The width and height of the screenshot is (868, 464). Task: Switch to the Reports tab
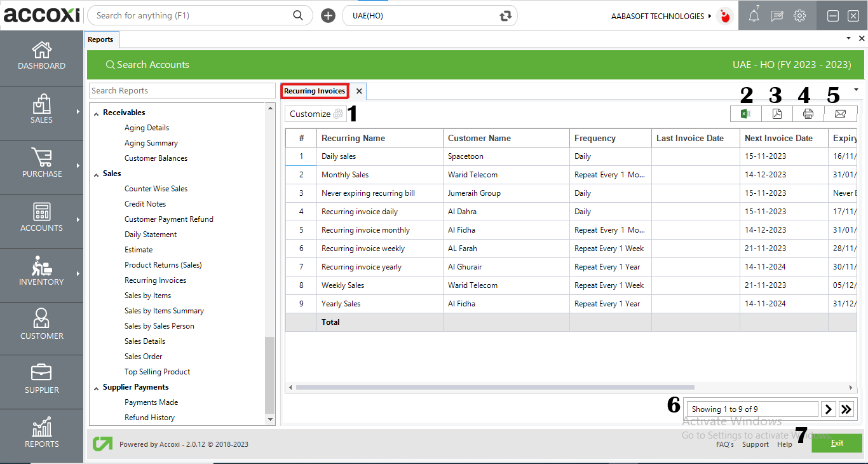click(101, 39)
